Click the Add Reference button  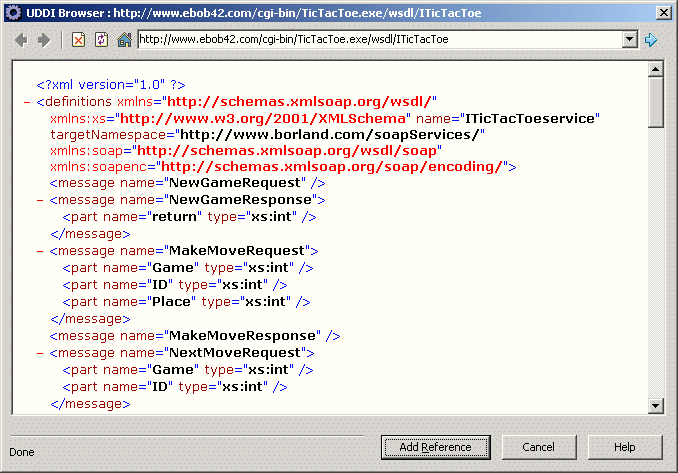click(x=435, y=447)
